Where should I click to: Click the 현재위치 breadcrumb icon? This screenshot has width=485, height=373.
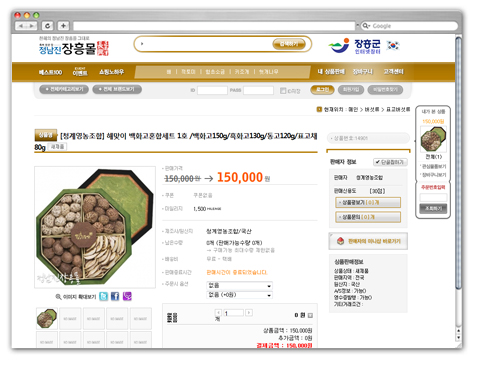click(x=319, y=109)
